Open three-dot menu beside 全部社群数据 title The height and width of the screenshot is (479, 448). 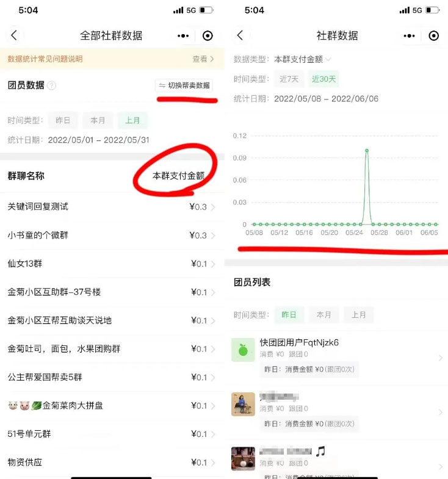click(x=183, y=36)
